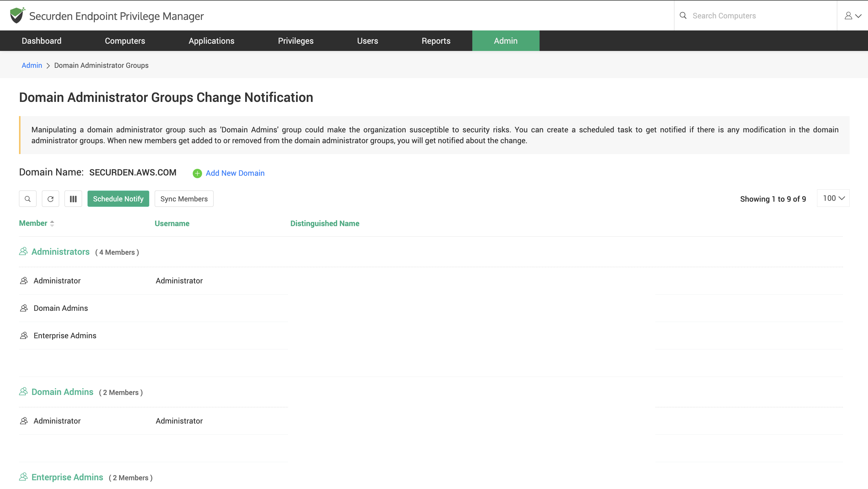
Task: Open the 100 rows-per-page dropdown
Action: point(833,198)
